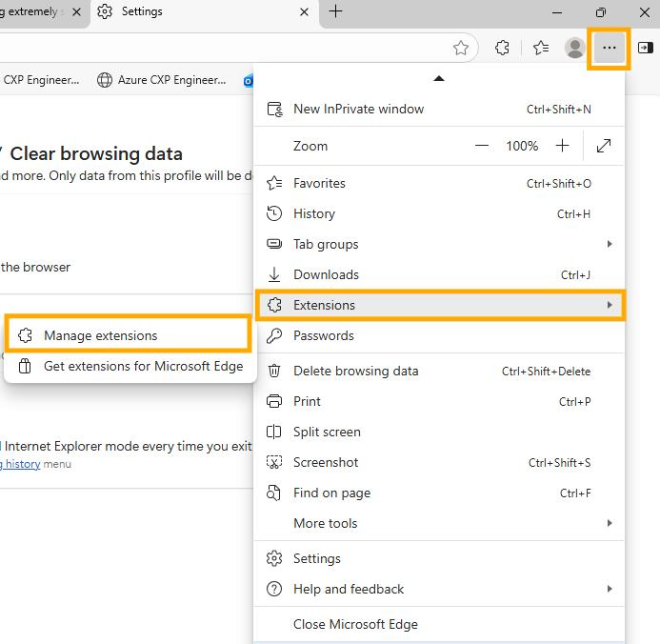
Task: Close the Settings tab
Action: click(x=304, y=11)
